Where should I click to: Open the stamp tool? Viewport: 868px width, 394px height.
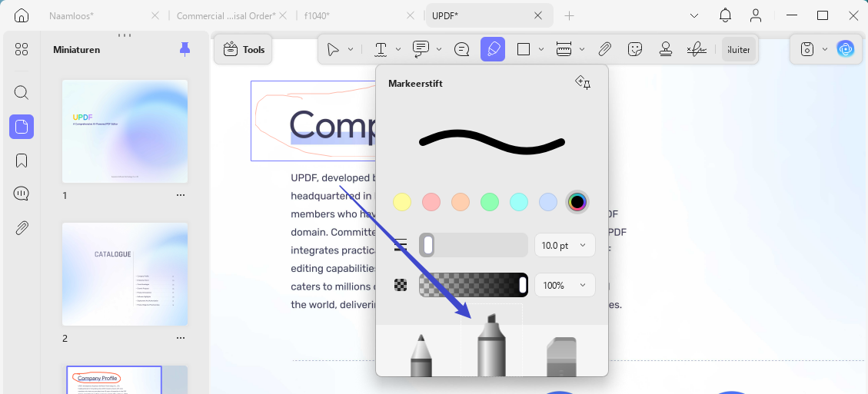pyautogui.click(x=665, y=49)
